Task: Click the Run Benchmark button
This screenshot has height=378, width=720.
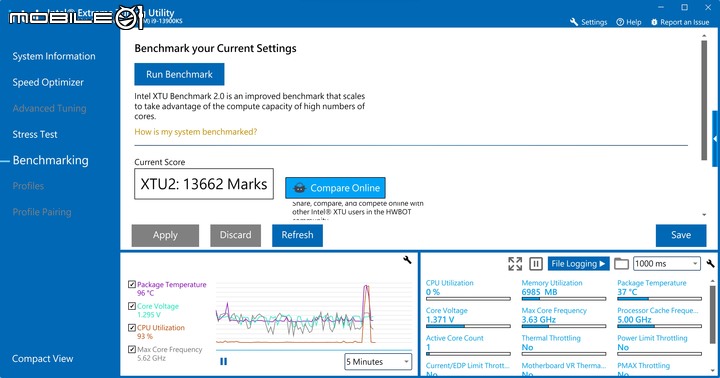Action: click(179, 74)
